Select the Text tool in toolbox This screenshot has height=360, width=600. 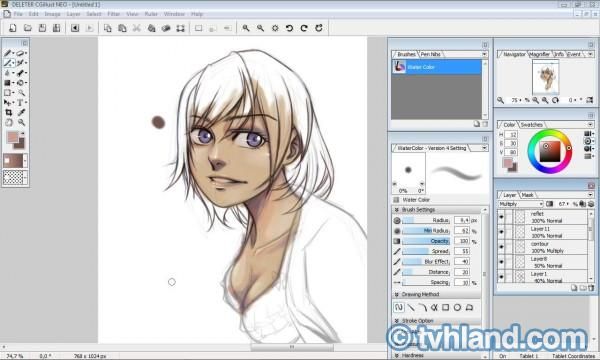(x=21, y=103)
